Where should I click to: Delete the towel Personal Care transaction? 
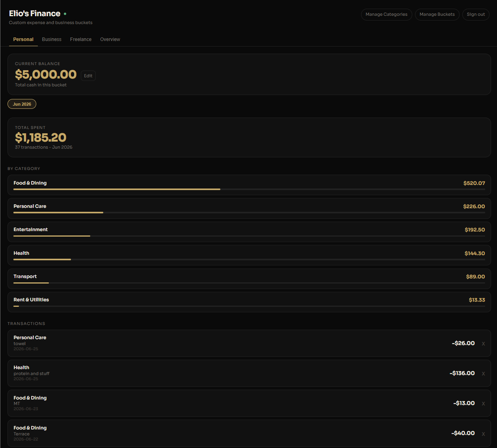coord(483,343)
